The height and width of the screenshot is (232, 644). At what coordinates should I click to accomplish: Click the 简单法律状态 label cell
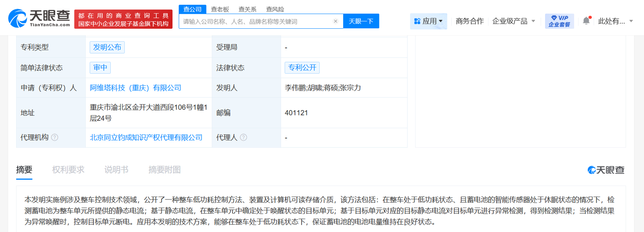point(51,68)
